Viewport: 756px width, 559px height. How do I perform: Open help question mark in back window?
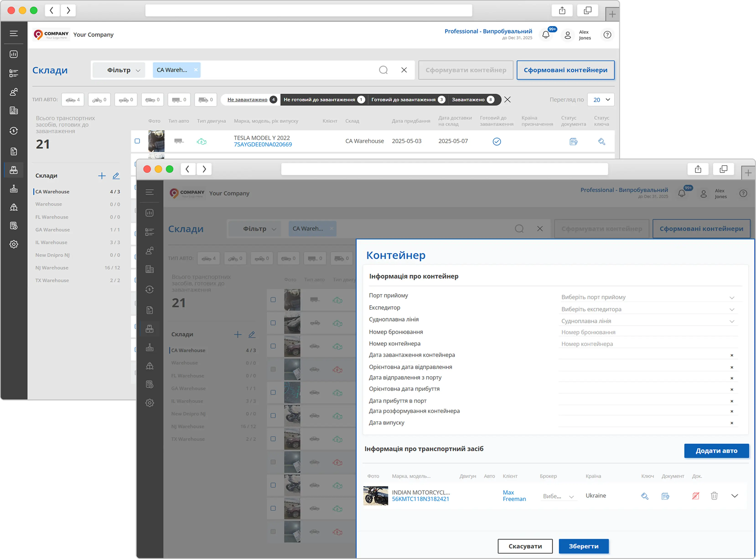pos(607,34)
